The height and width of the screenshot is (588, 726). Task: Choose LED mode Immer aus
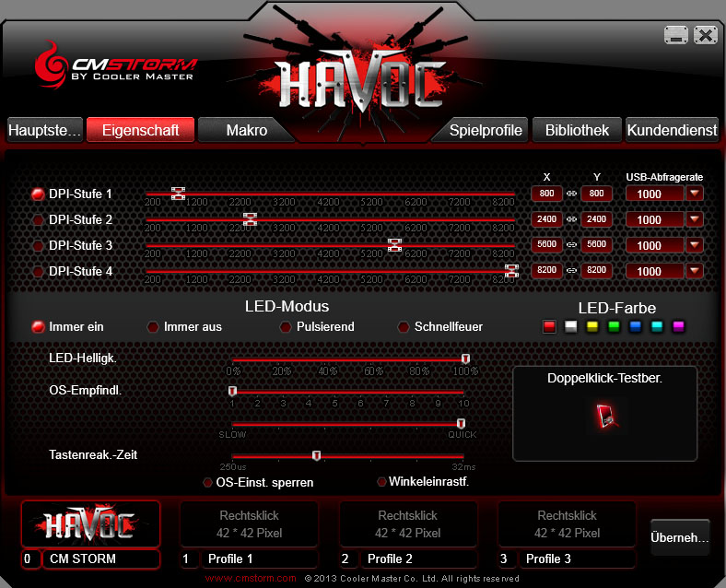(153, 327)
